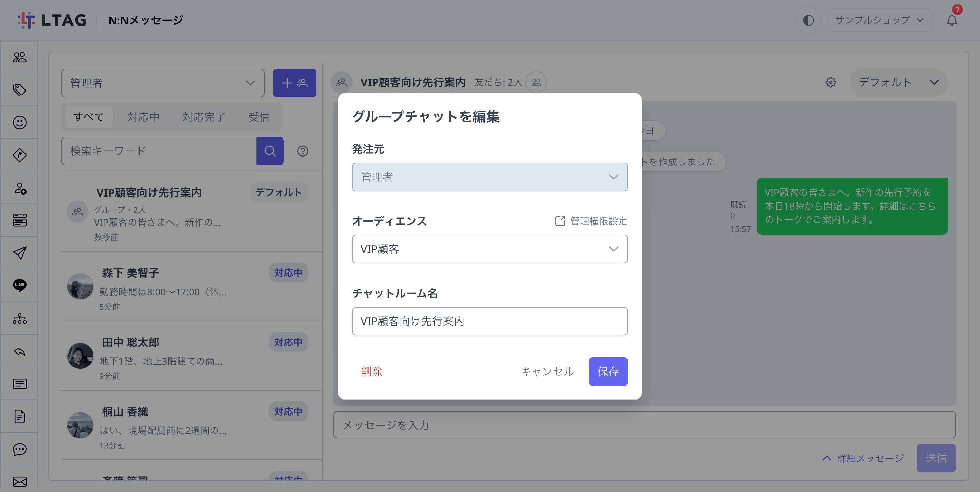Image resolution: width=980 pixels, height=492 pixels.
Task: Open the paper plane send sidebar icon
Action: coord(19,253)
